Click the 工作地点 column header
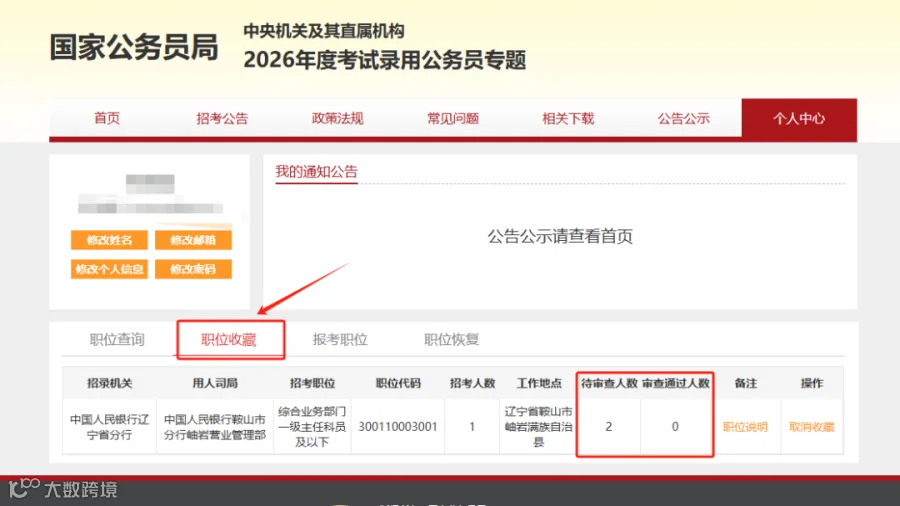The width and height of the screenshot is (900, 506). point(538,383)
